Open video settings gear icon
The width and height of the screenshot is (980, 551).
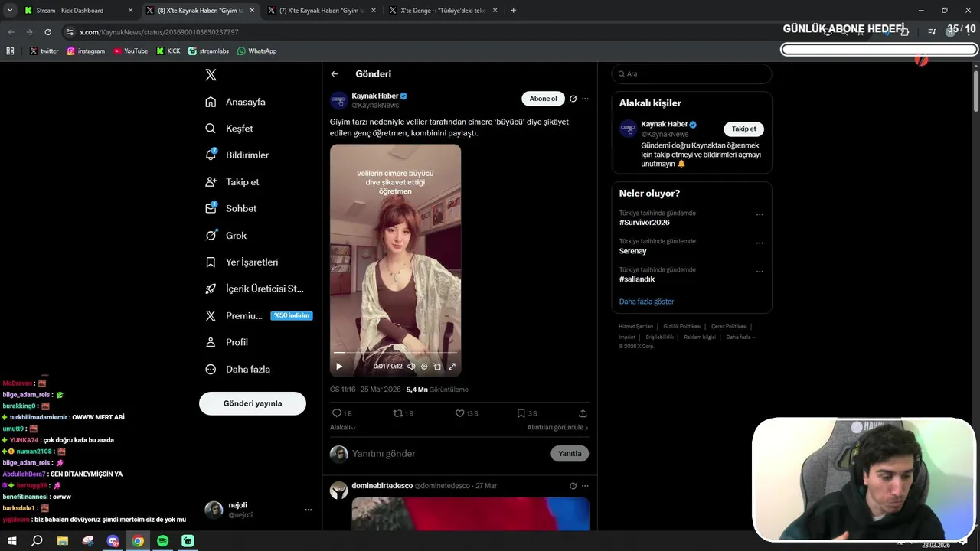[x=424, y=366]
